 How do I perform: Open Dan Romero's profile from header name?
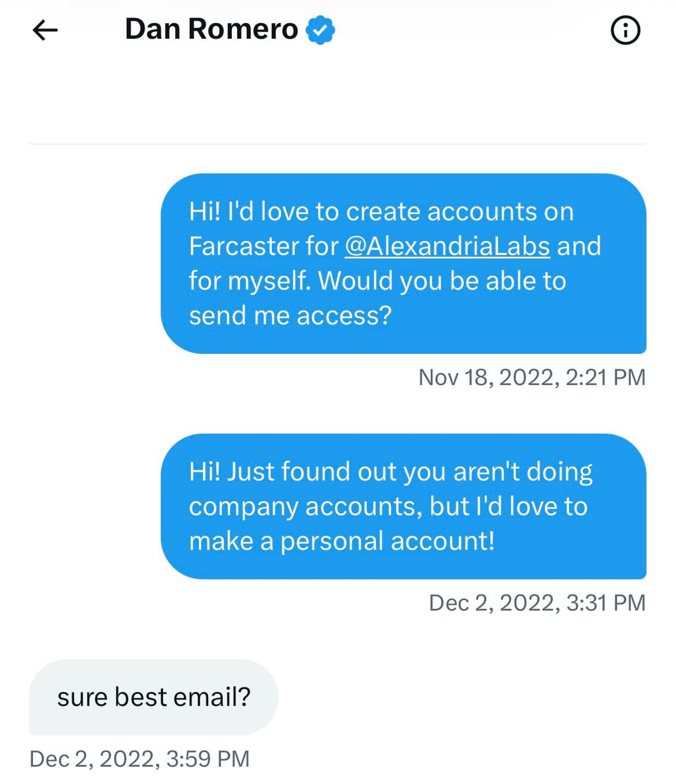pyautogui.click(x=211, y=29)
